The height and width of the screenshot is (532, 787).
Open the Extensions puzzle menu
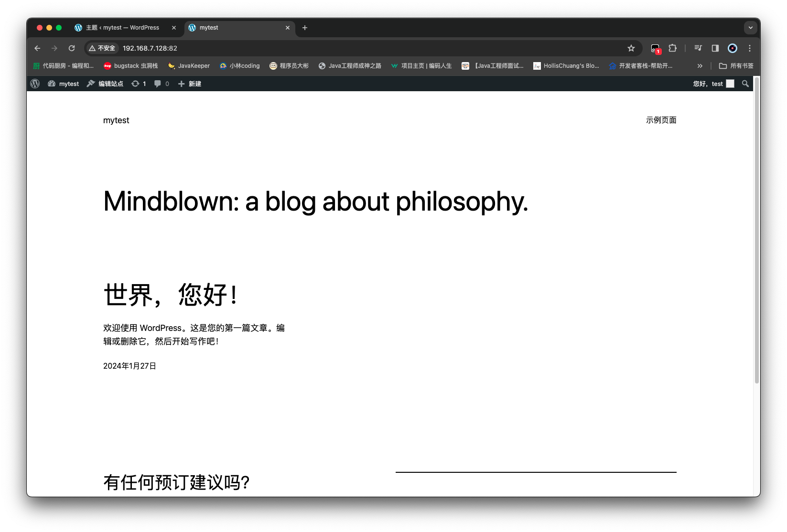(673, 48)
